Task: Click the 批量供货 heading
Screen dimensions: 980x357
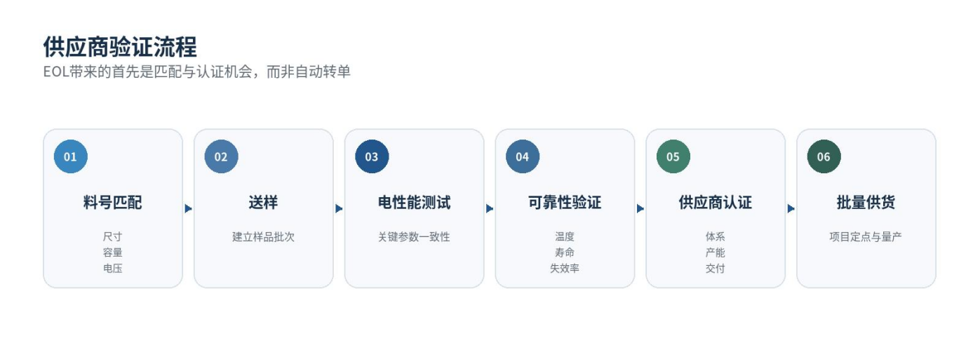Action: pyautogui.click(x=866, y=203)
